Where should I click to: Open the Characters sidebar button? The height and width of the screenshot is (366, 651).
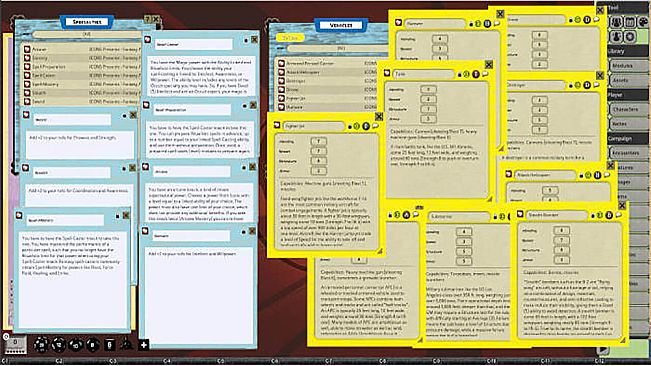pyautogui.click(x=629, y=110)
